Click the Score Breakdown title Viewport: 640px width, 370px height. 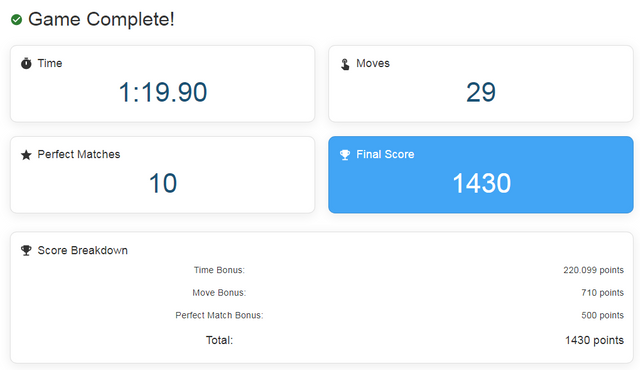pos(82,250)
